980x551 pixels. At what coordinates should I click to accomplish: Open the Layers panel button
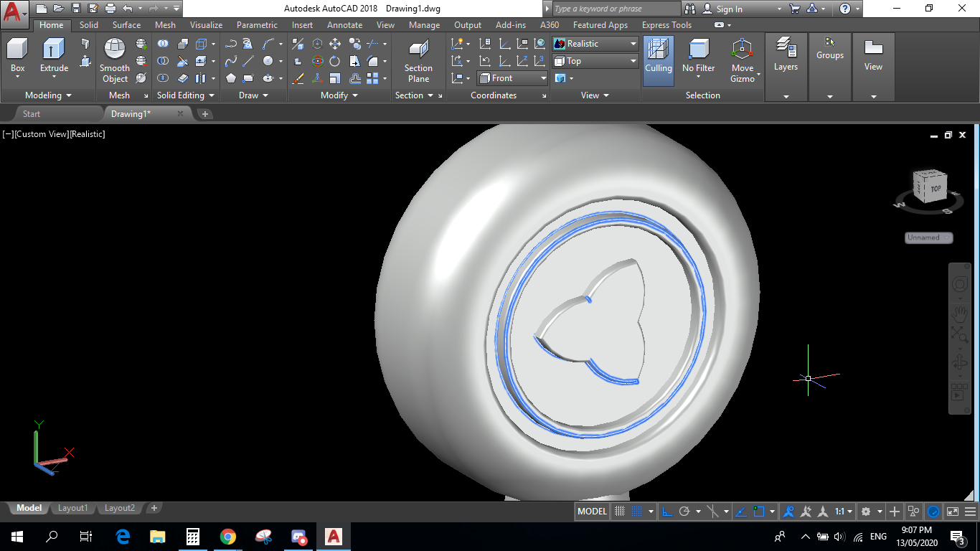coord(786,56)
